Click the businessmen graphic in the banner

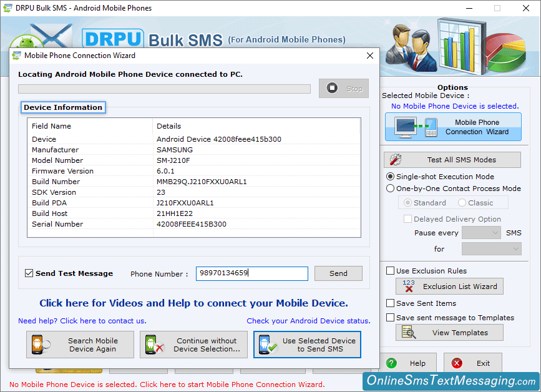pos(410,47)
